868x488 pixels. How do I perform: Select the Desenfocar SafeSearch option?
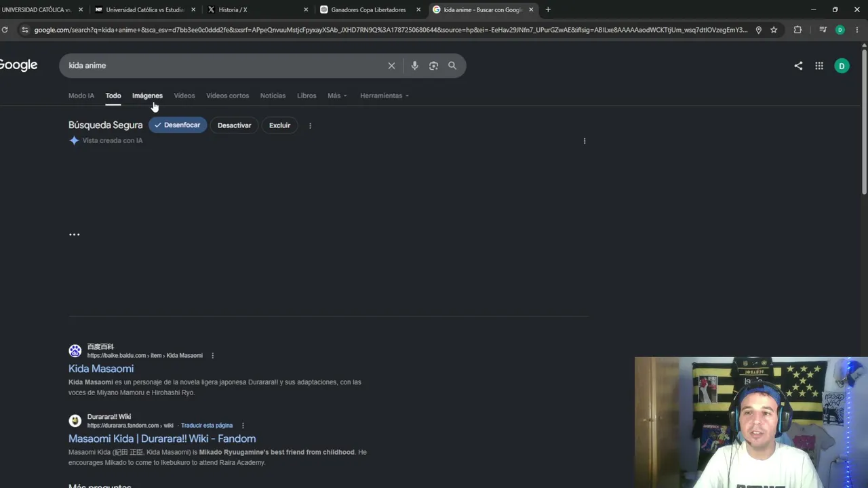point(178,125)
